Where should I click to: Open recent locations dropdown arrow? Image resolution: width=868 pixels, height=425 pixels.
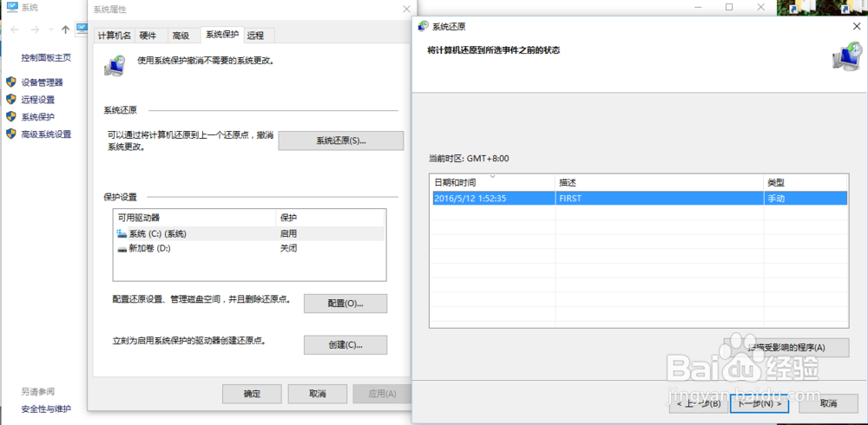(x=51, y=29)
